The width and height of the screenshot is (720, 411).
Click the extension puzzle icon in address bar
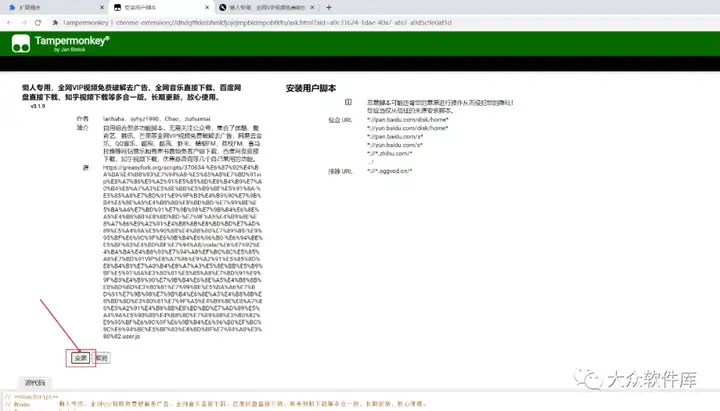coord(55,23)
